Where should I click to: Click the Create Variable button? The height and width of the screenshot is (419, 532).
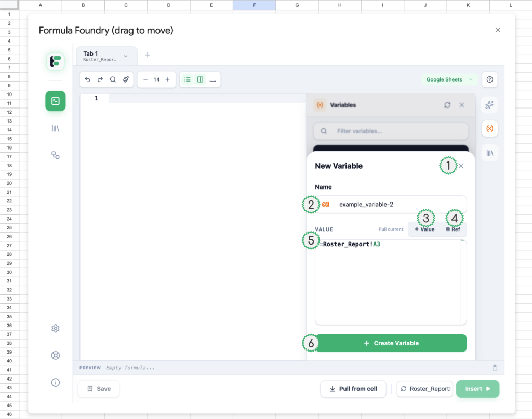pyautogui.click(x=391, y=343)
